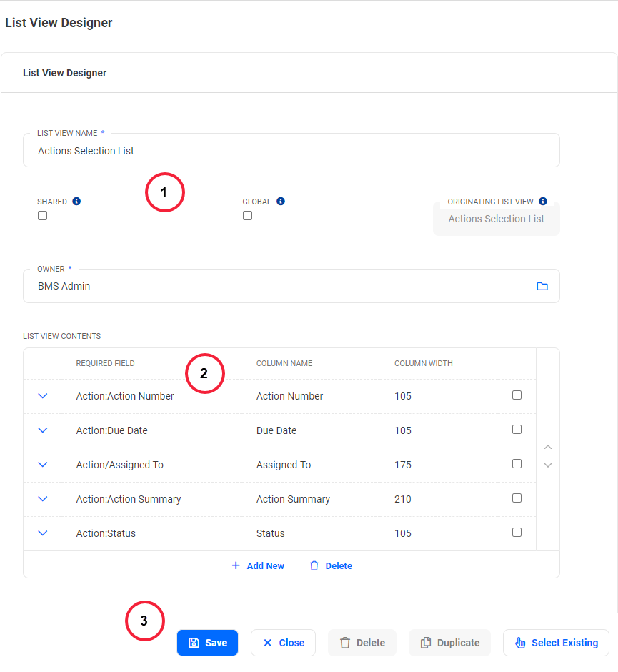Expand the Action:Status row
This screenshot has width=618, height=672.
pyautogui.click(x=42, y=533)
